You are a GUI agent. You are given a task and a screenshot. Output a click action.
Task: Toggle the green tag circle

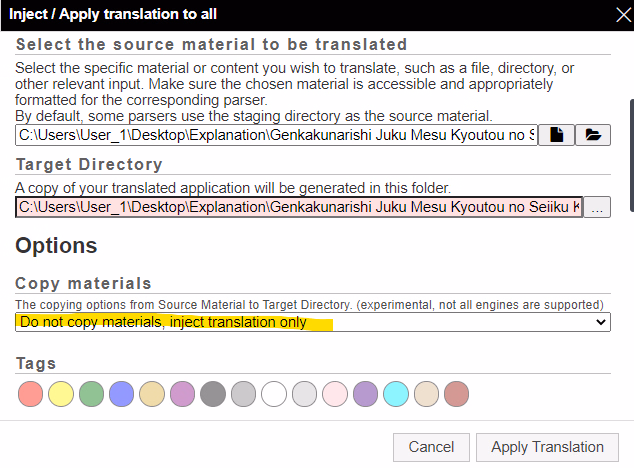(91, 394)
